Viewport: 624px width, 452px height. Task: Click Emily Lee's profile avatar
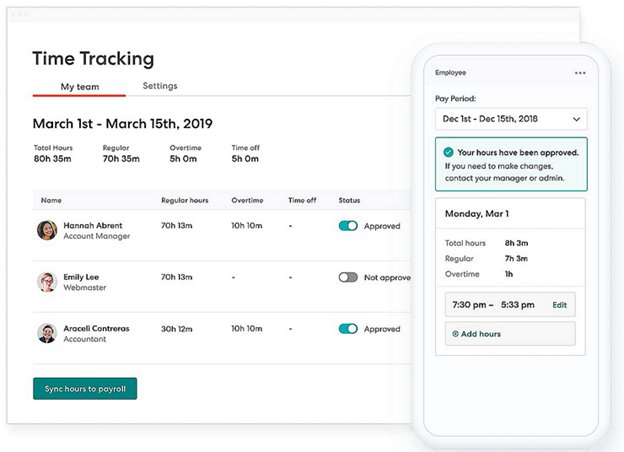[x=47, y=282]
